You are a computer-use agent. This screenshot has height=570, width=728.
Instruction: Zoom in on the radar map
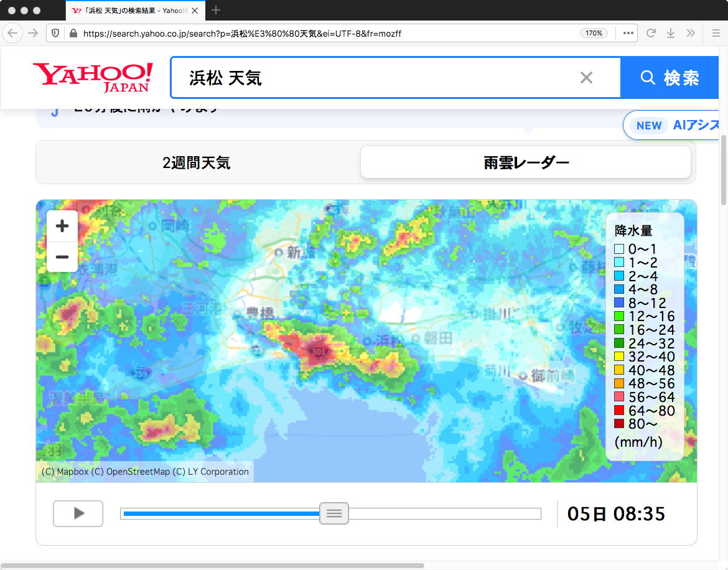62,226
